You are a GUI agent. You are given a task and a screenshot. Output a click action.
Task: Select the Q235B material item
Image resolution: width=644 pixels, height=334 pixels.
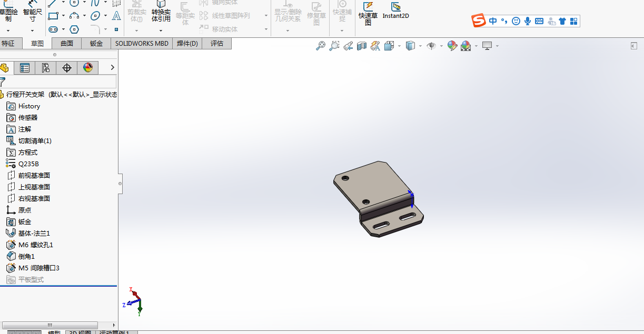[x=28, y=164]
